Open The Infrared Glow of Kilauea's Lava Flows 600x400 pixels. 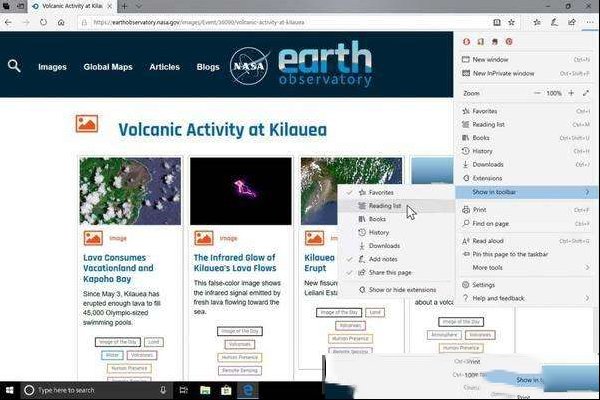(235, 263)
